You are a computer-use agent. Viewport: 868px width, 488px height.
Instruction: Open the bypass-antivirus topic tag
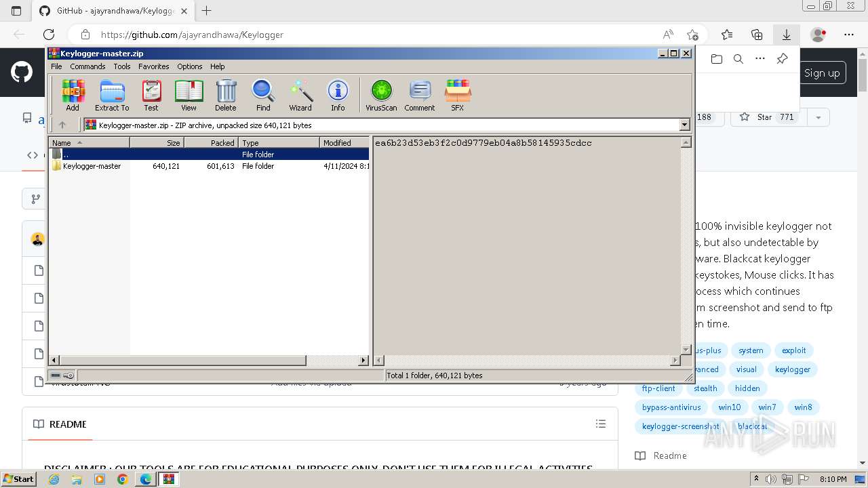click(671, 407)
